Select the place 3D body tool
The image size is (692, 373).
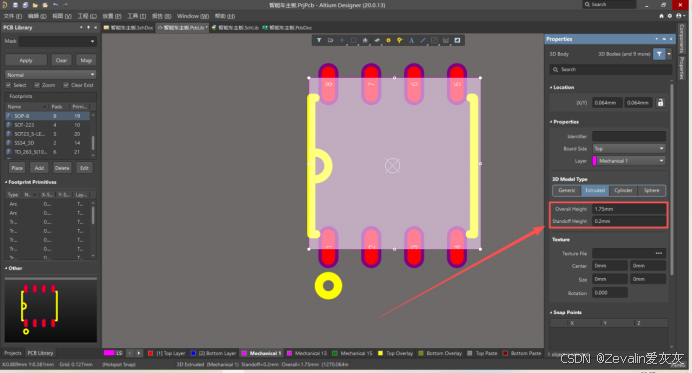click(377, 40)
